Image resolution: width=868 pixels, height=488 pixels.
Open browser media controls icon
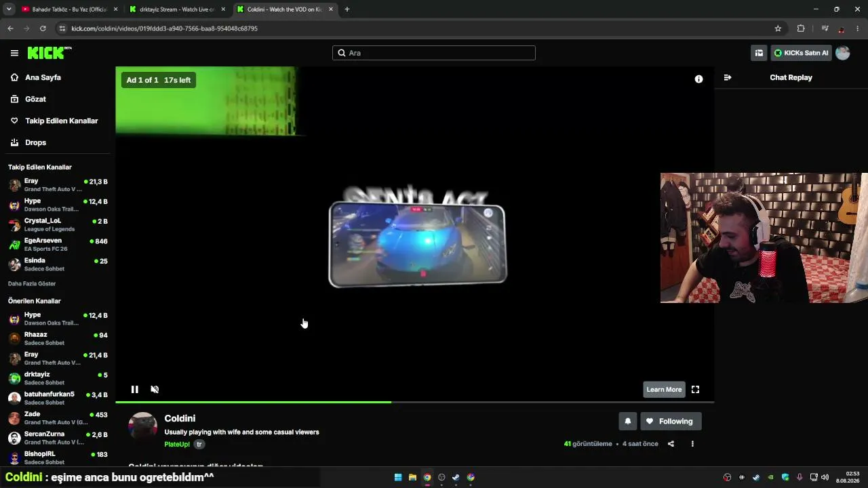825,28
